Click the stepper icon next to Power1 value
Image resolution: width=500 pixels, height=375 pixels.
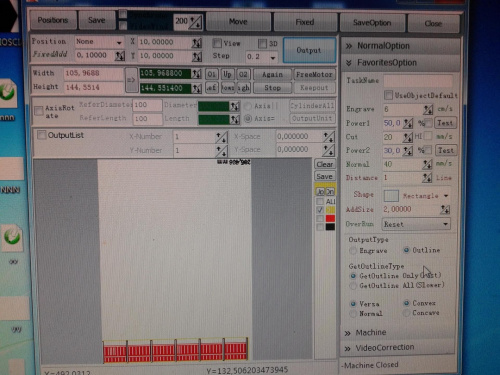pos(408,123)
